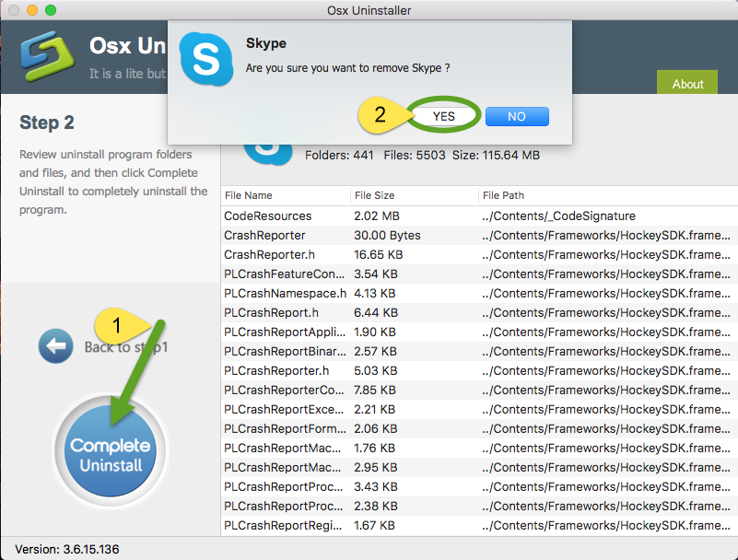Select the PLCrashReporter.h row
The width and height of the screenshot is (738, 560).
click(479, 371)
